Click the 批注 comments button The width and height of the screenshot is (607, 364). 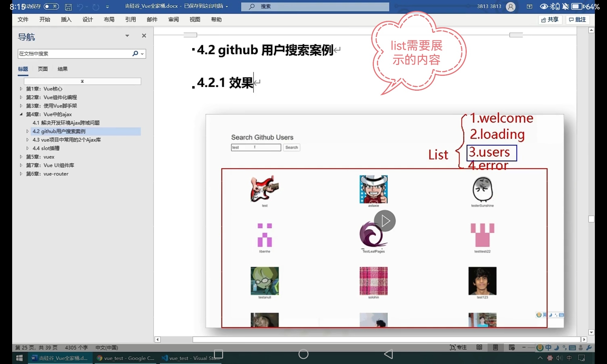577,19
